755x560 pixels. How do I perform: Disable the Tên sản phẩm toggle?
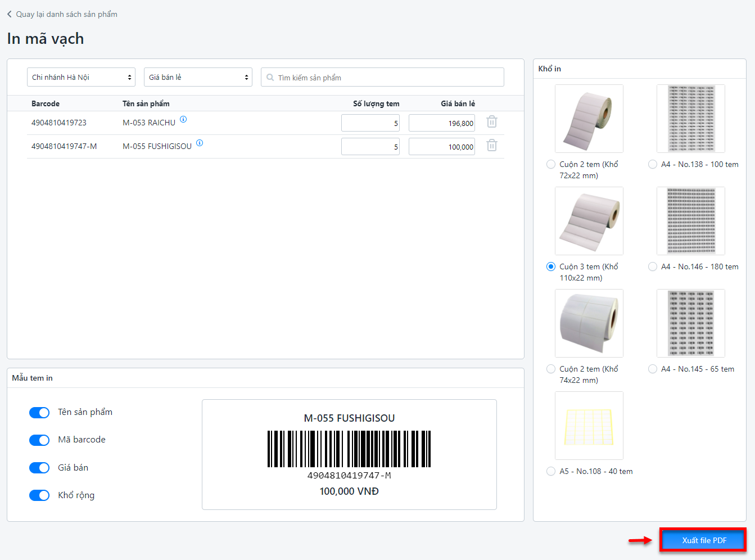[39, 413]
